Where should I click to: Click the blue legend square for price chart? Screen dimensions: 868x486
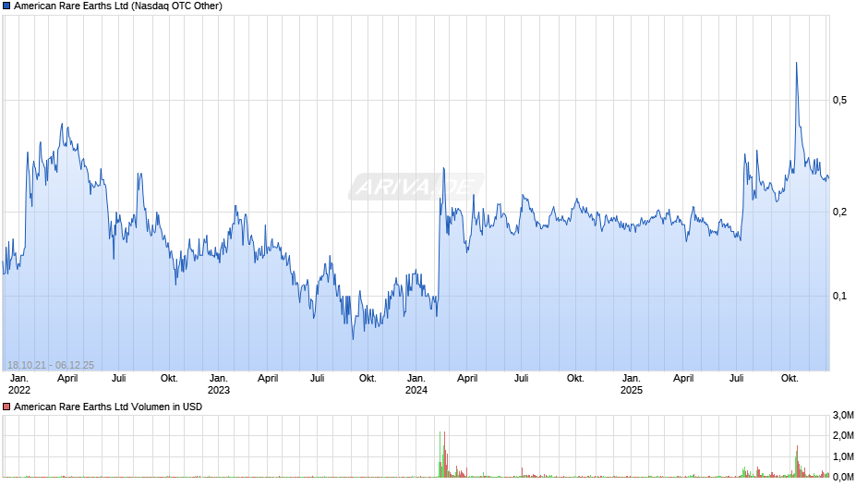click(x=6, y=6)
